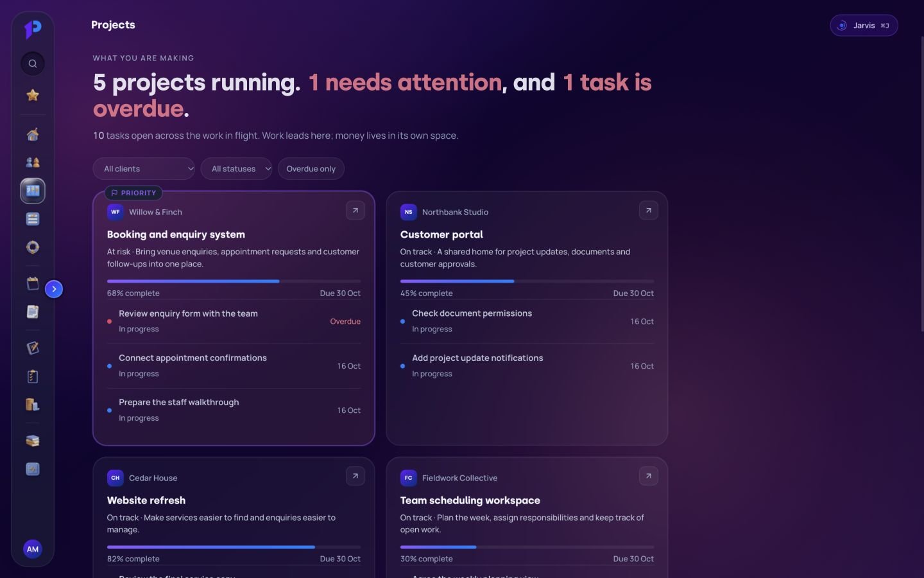Open the calendar icon in sidebar
This screenshot has height=578, width=924.
click(x=33, y=283)
